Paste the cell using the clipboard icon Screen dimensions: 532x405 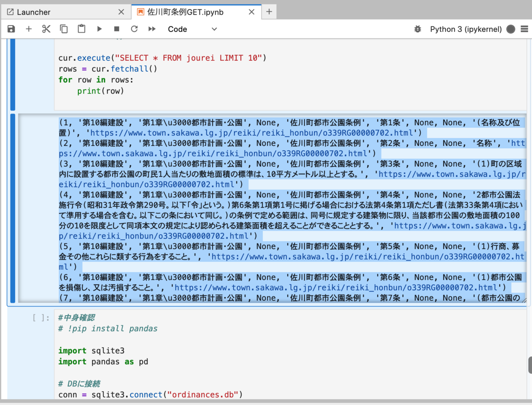point(82,29)
